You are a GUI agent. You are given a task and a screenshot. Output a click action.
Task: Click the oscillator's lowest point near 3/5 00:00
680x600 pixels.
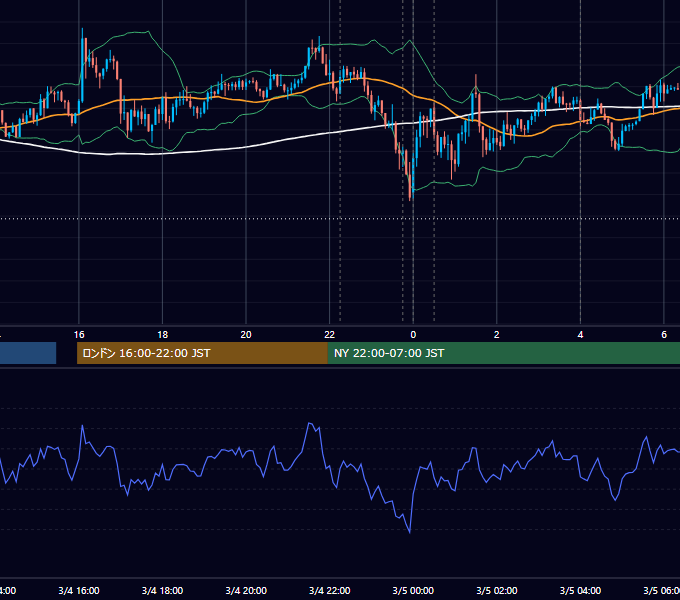coord(410,532)
